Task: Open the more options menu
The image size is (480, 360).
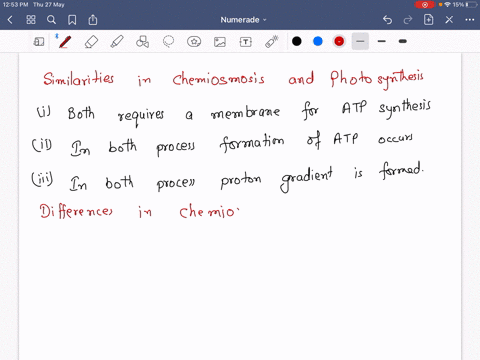Action: [x=470, y=20]
